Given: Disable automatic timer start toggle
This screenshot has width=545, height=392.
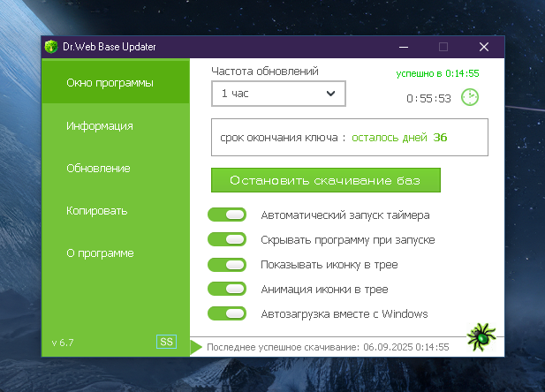Looking at the screenshot, I should click(x=227, y=215).
